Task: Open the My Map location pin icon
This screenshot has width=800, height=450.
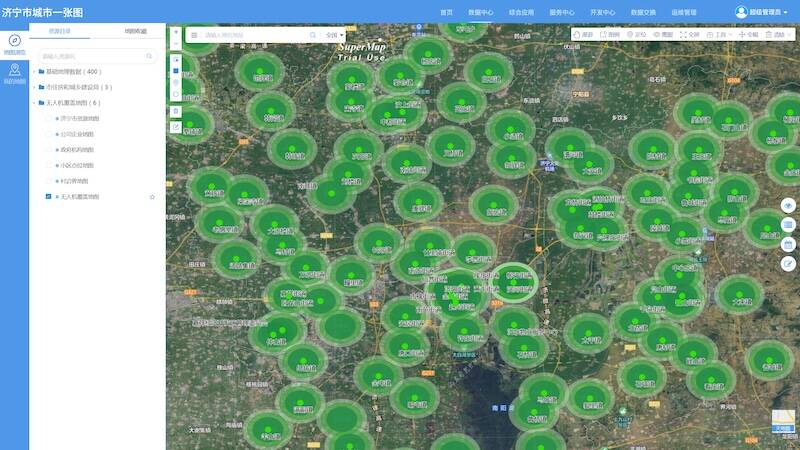Action: tap(14, 69)
